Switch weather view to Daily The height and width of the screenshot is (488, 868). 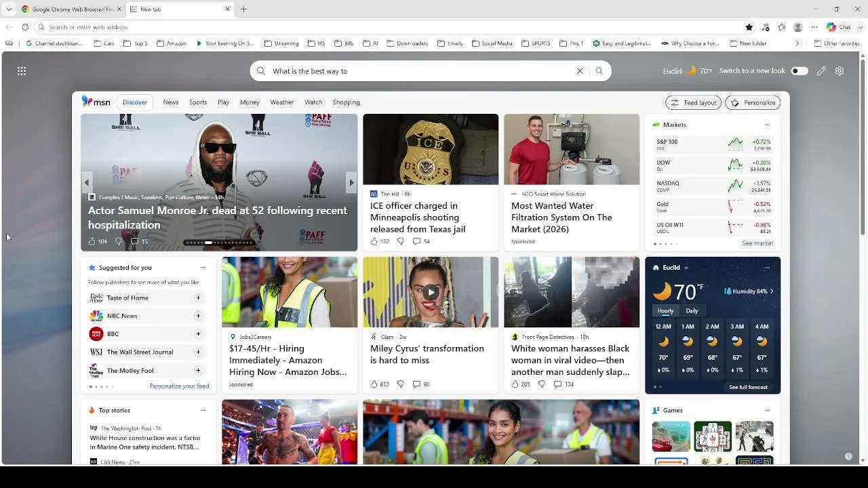click(x=692, y=311)
